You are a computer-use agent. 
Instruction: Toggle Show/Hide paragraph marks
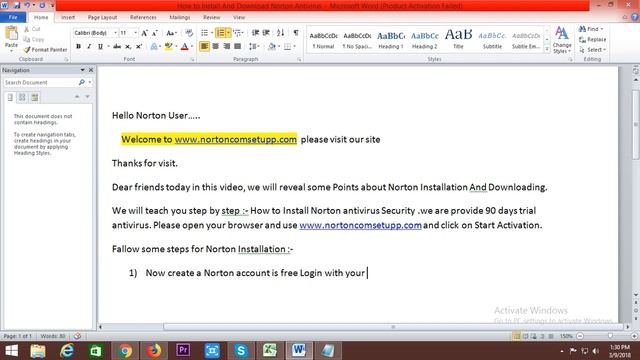pyautogui.click(x=296, y=33)
